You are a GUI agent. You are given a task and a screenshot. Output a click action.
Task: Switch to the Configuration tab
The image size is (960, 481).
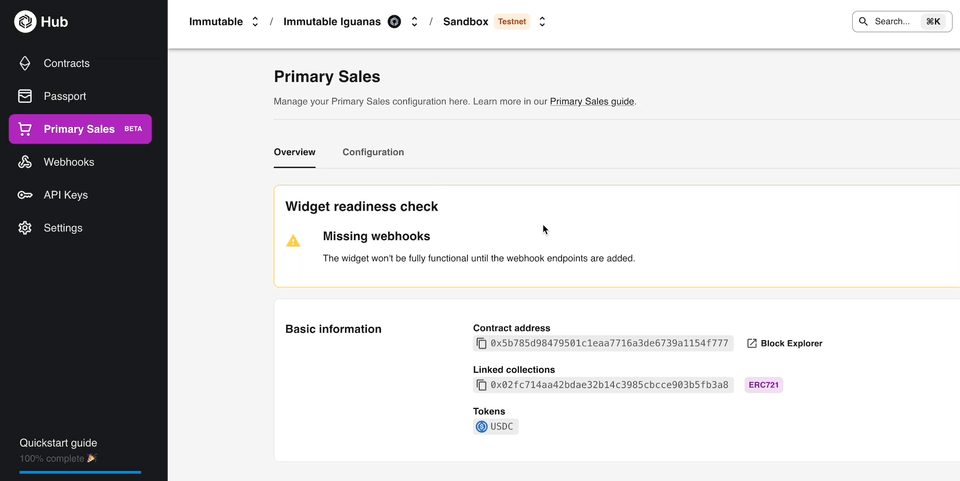(373, 152)
